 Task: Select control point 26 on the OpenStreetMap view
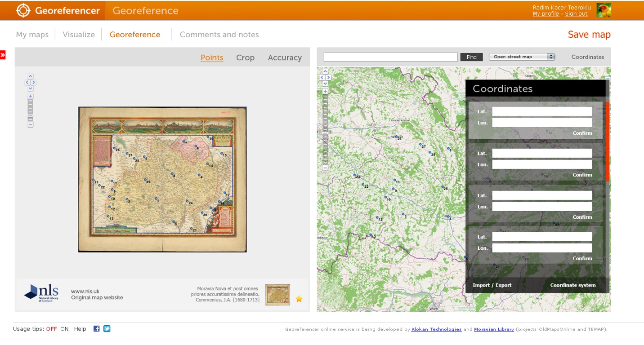[396, 137]
